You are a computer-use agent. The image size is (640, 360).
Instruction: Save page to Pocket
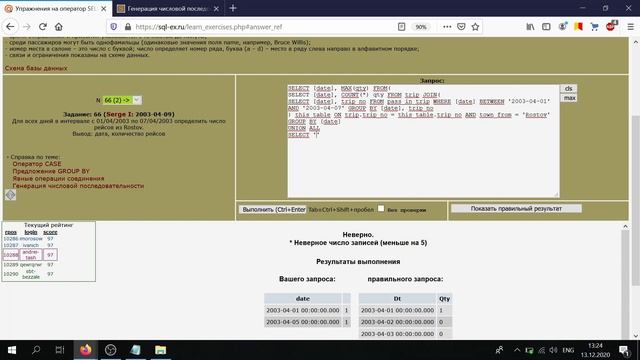(x=461, y=27)
